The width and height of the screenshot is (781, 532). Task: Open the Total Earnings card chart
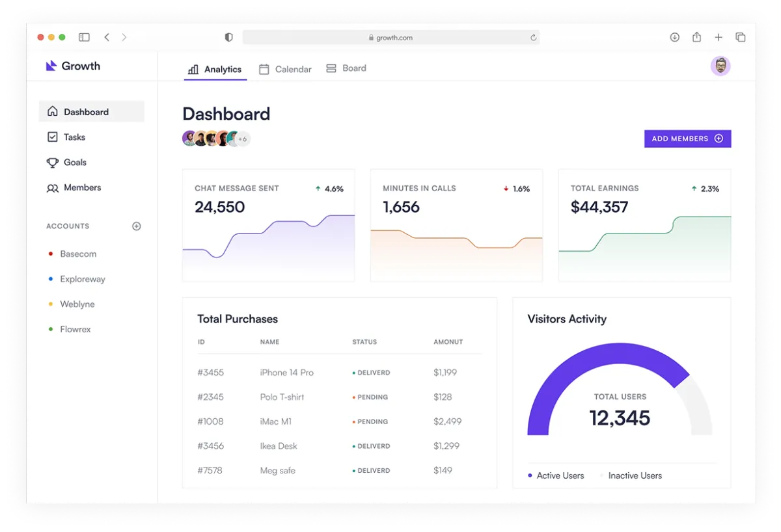pos(645,248)
